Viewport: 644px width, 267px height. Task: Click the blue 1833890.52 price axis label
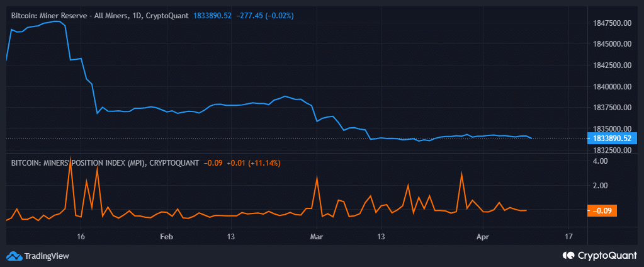(613, 138)
